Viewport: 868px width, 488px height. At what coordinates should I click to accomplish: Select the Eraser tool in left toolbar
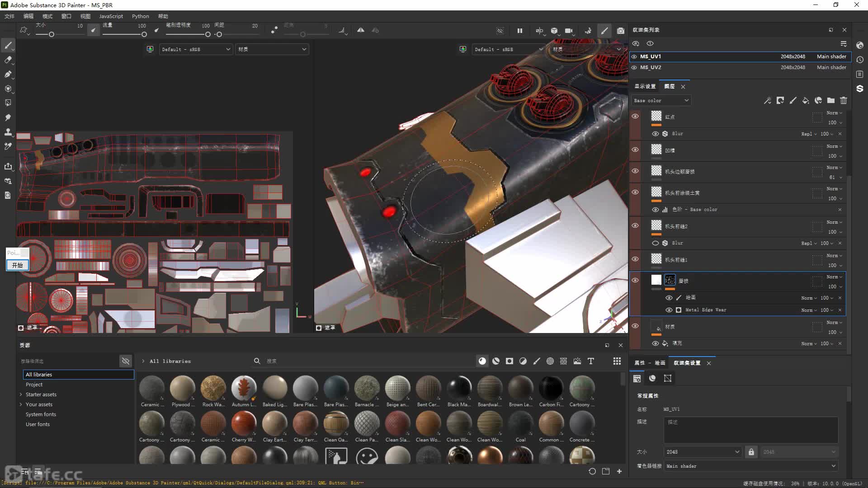[8, 60]
